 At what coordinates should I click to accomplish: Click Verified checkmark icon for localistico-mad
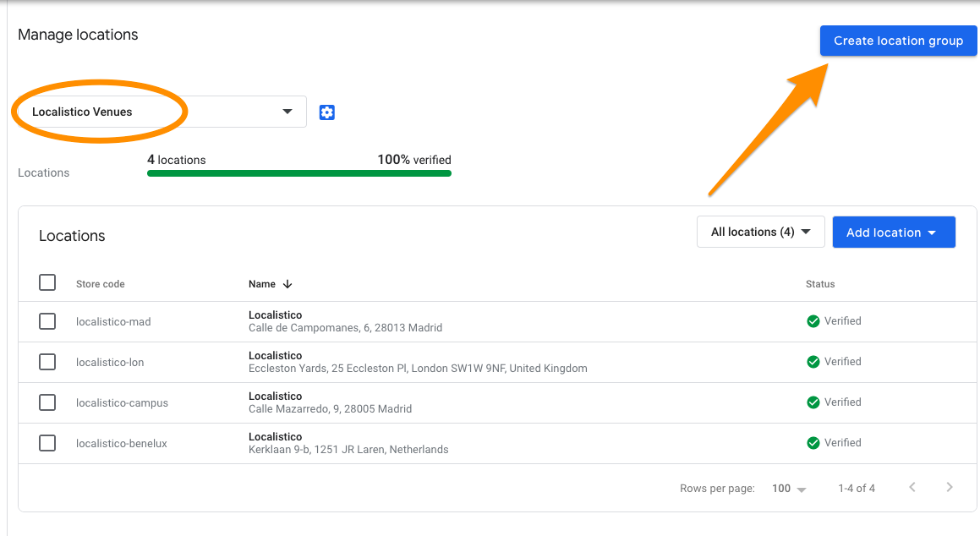[x=813, y=321]
